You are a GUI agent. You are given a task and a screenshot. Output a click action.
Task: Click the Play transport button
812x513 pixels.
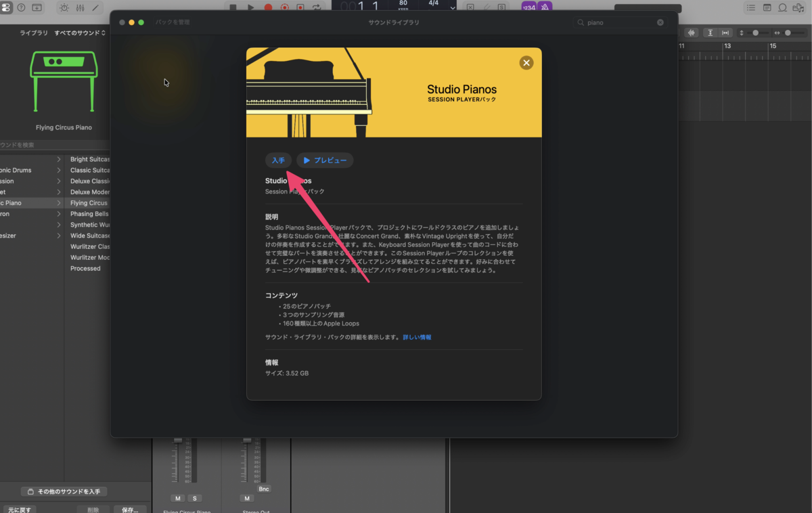point(251,7)
